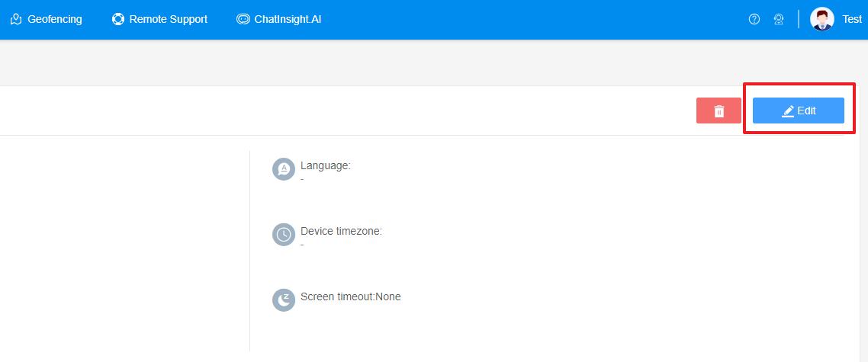Click the Geofencing map pin icon
Screen dimensions: 868x362
point(16,19)
